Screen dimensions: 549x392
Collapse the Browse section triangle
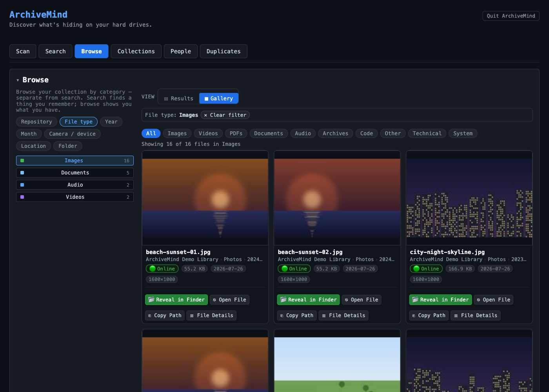point(18,80)
